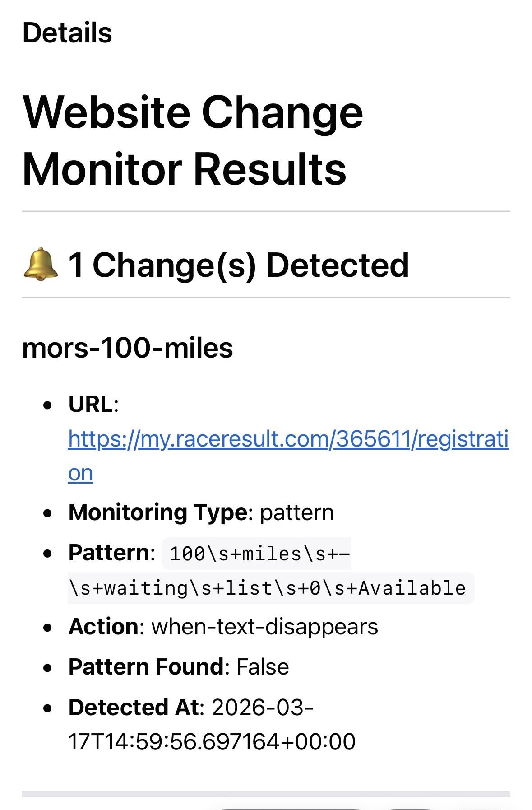Image resolution: width=532 pixels, height=810 pixels.
Task: Select the 1 Change(s) Detected heading
Action: (238, 265)
